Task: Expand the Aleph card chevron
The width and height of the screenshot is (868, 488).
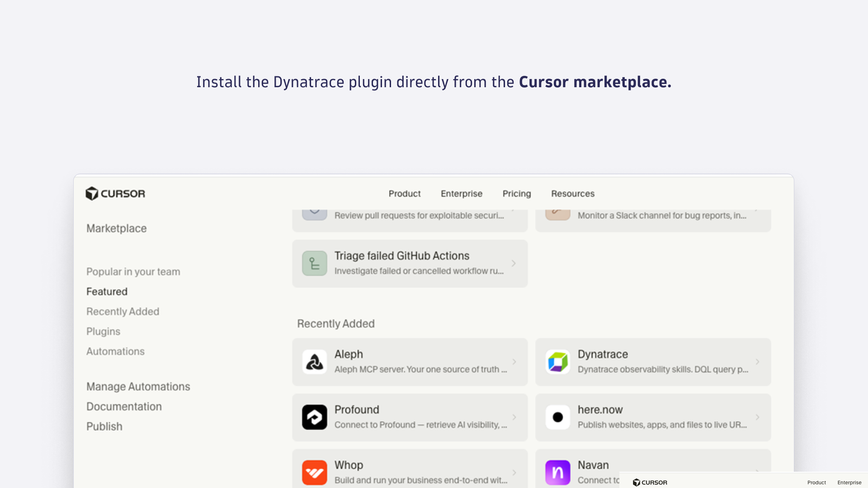Action: tap(514, 362)
